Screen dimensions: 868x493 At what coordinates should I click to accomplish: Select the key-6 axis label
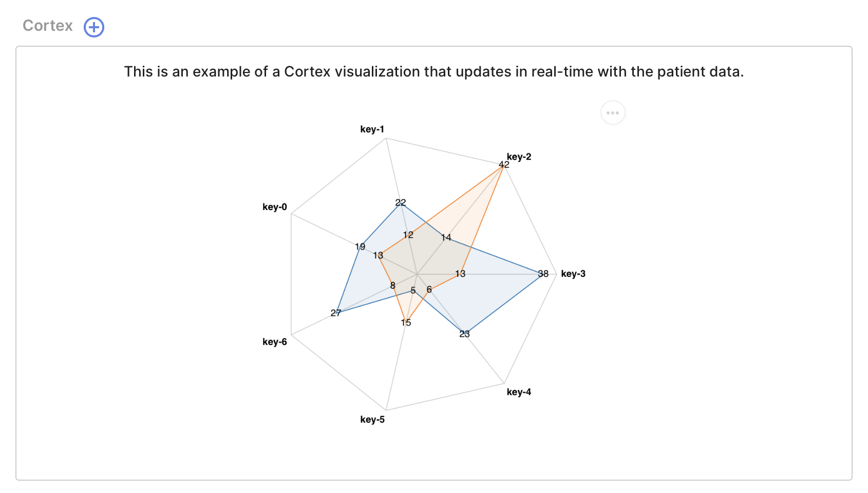click(x=275, y=342)
